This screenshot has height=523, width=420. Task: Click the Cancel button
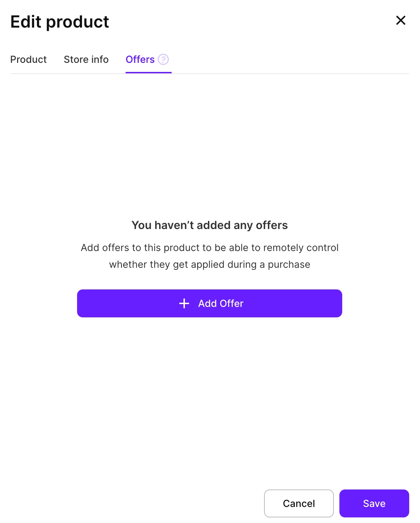299,503
